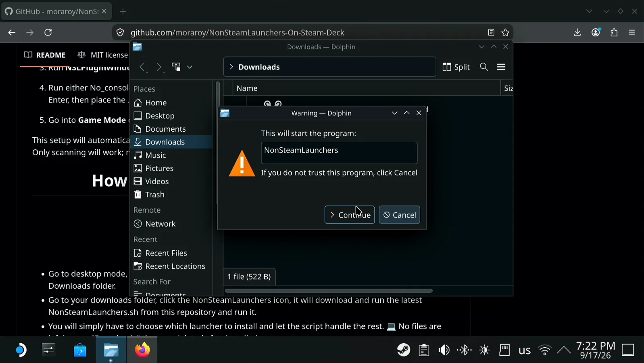The width and height of the screenshot is (644, 363).
Task: Open Dolphin hamburger menu
Action: point(501,67)
